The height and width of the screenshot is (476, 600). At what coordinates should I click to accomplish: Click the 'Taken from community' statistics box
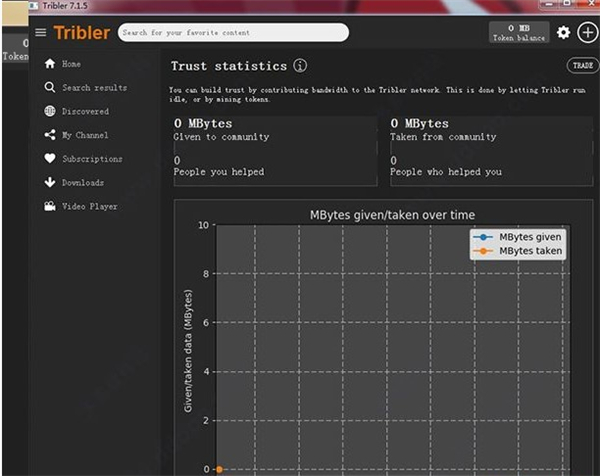(x=491, y=150)
